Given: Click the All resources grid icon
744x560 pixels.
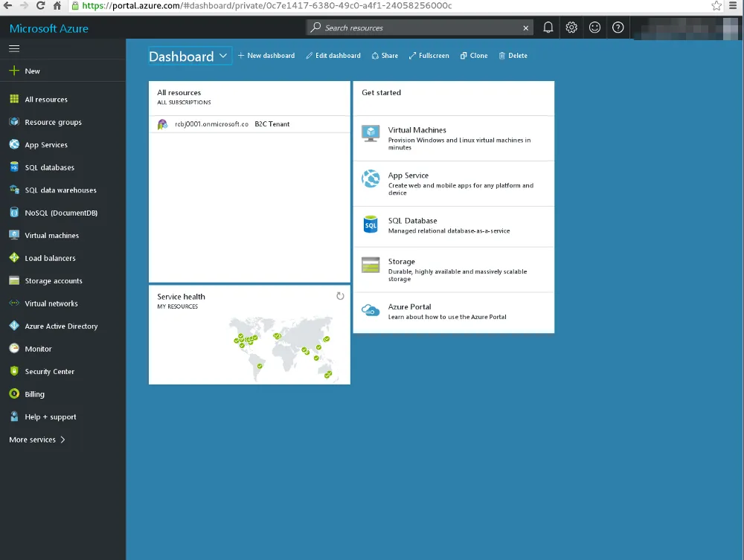Looking at the screenshot, I should click(14, 99).
